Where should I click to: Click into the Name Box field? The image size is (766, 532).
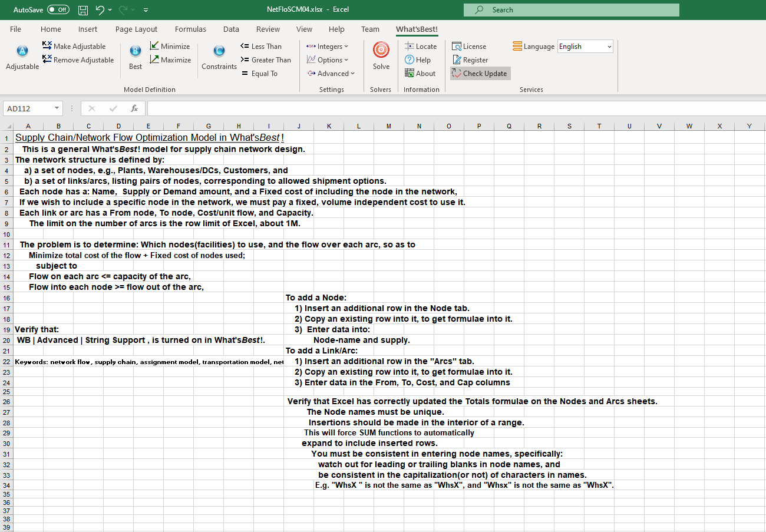(x=28, y=108)
